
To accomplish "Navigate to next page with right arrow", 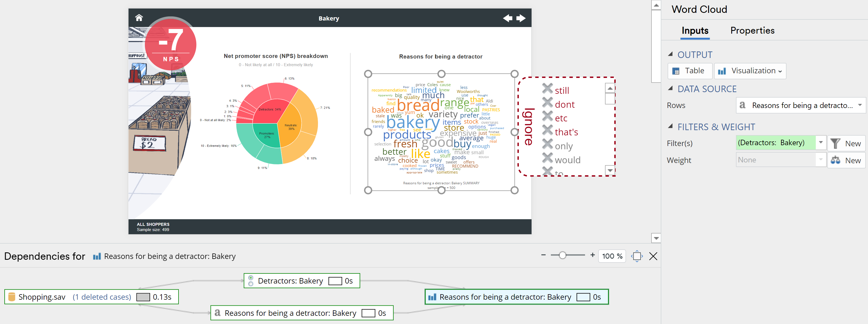I will click(521, 18).
